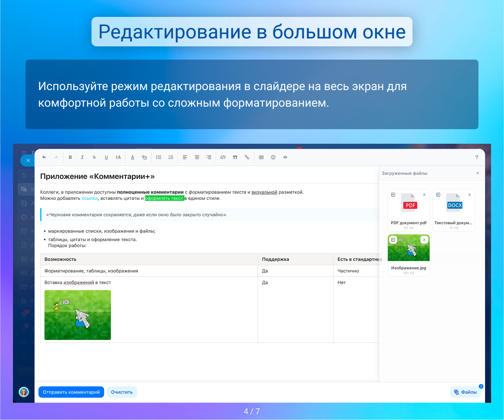Click the Очистить button
This screenshot has height=420, width=504.
click(x=122, y=392)
